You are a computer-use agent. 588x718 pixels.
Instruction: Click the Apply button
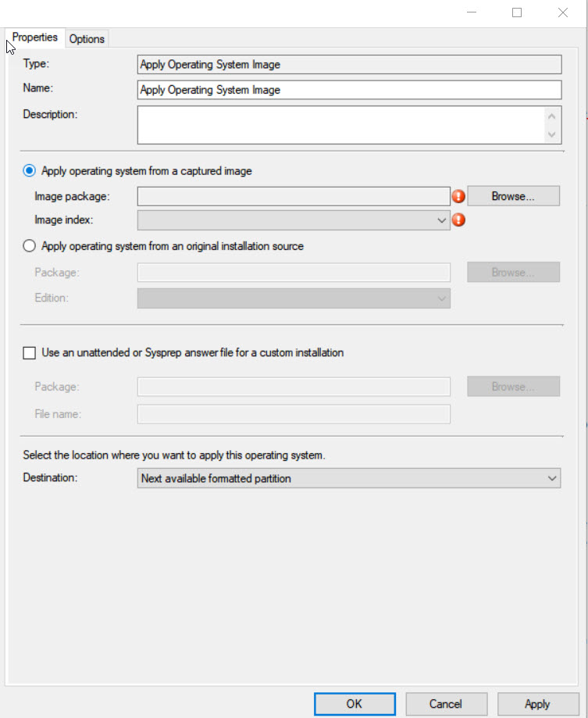[538, 704]
